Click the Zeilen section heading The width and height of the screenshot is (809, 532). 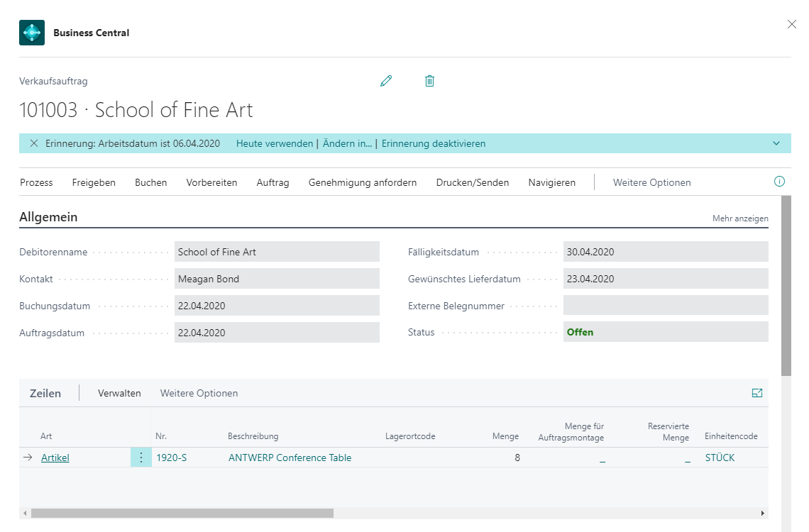45,394
